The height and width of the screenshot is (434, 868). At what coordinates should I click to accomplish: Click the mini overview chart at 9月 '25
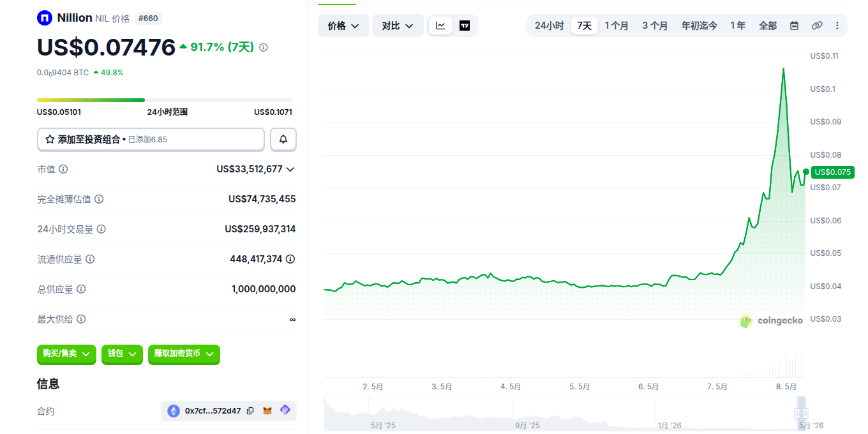coord(527,425)
